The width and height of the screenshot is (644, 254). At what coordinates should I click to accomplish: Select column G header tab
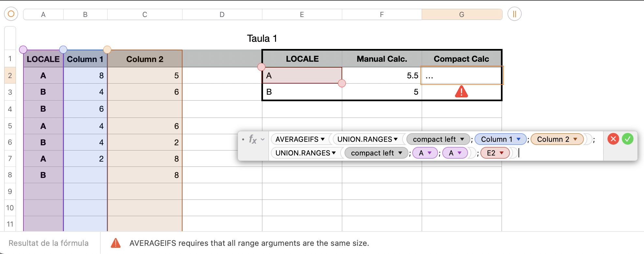click(461, 14)
